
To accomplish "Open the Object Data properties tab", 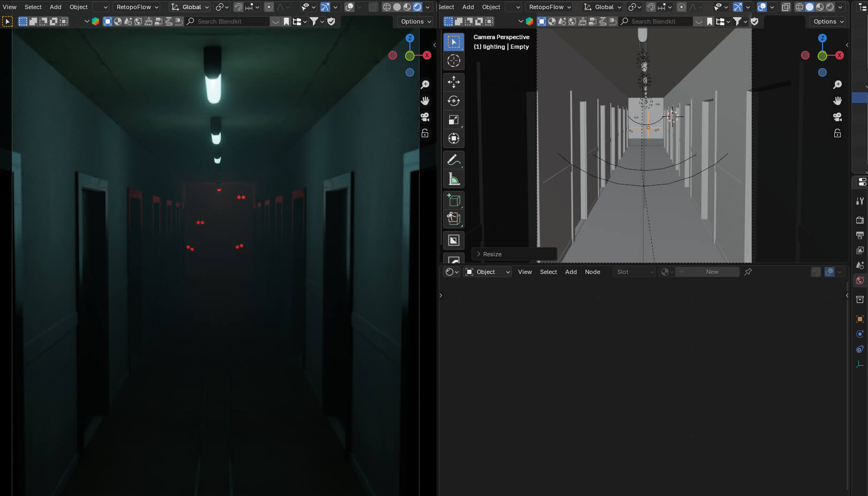I will coord(860,364).
